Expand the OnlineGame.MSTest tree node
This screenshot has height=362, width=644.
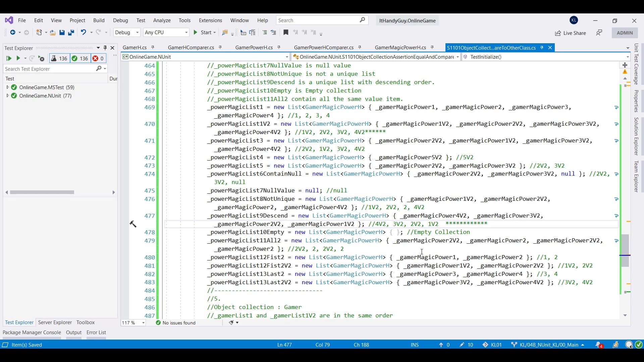(x=8, y=87)
